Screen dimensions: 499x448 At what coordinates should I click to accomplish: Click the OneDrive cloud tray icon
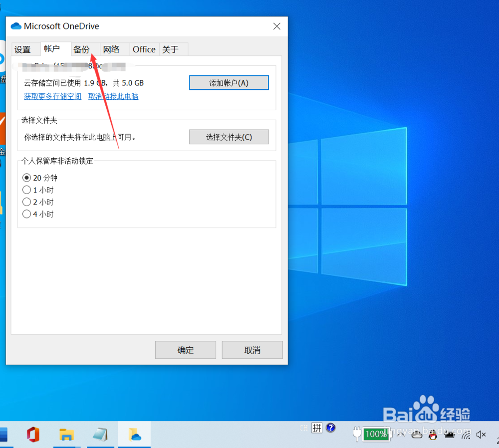[417, 435]
